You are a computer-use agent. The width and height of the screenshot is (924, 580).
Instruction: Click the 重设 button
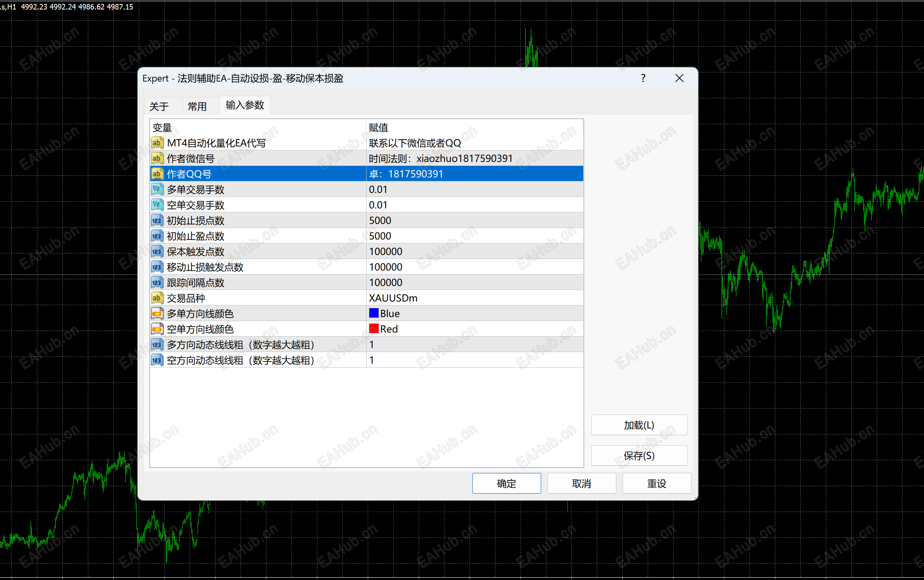coord(656,483)
